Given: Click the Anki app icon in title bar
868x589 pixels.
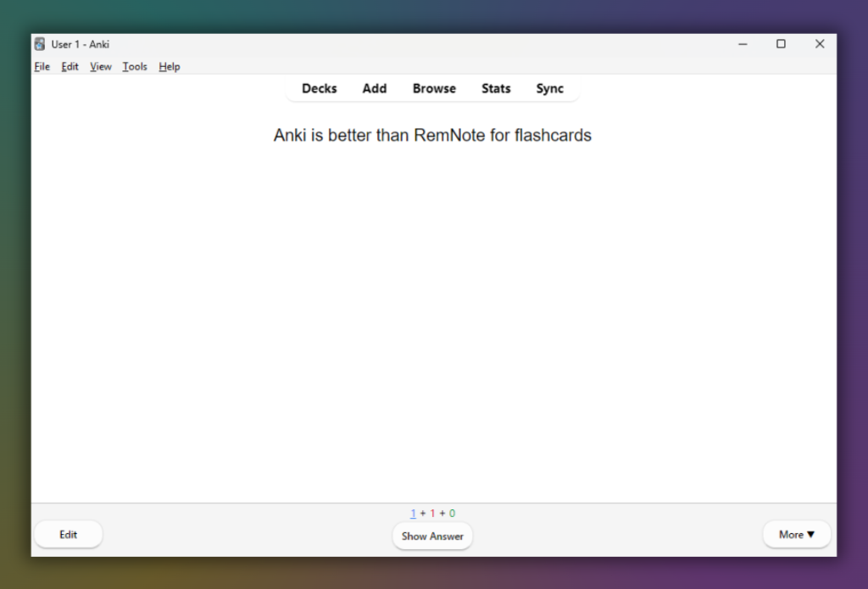Looking at the screenshot, I should click(39, 43).
